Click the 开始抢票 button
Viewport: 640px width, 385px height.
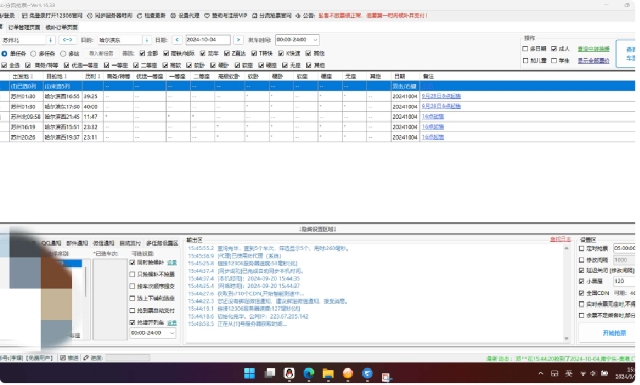click(614, 333)
